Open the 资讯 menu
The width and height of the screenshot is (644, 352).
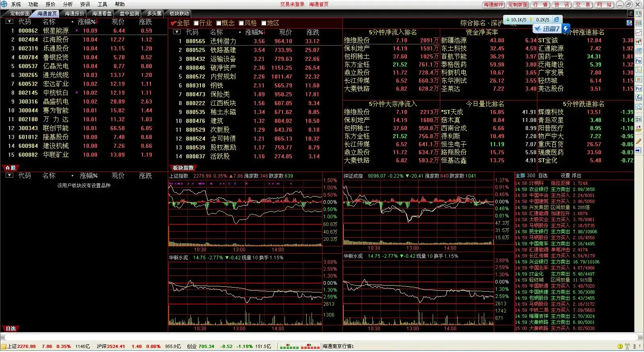coord(85,4)
